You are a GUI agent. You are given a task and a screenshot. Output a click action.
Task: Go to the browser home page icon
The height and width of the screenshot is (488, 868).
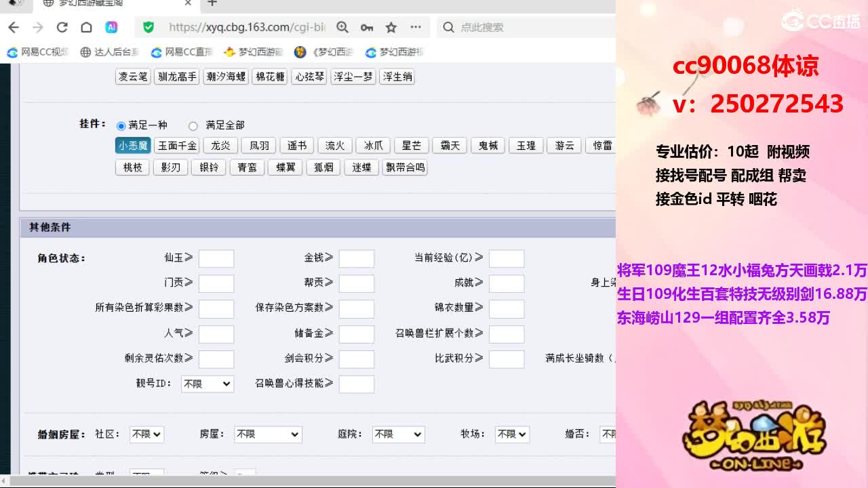tap(86, 27)
